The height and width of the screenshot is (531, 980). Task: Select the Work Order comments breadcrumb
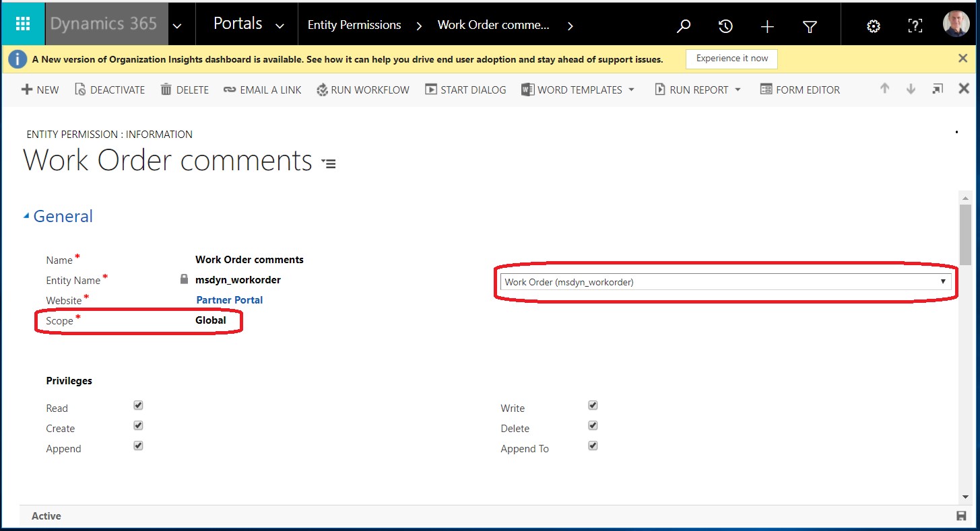tap(494, 25)
